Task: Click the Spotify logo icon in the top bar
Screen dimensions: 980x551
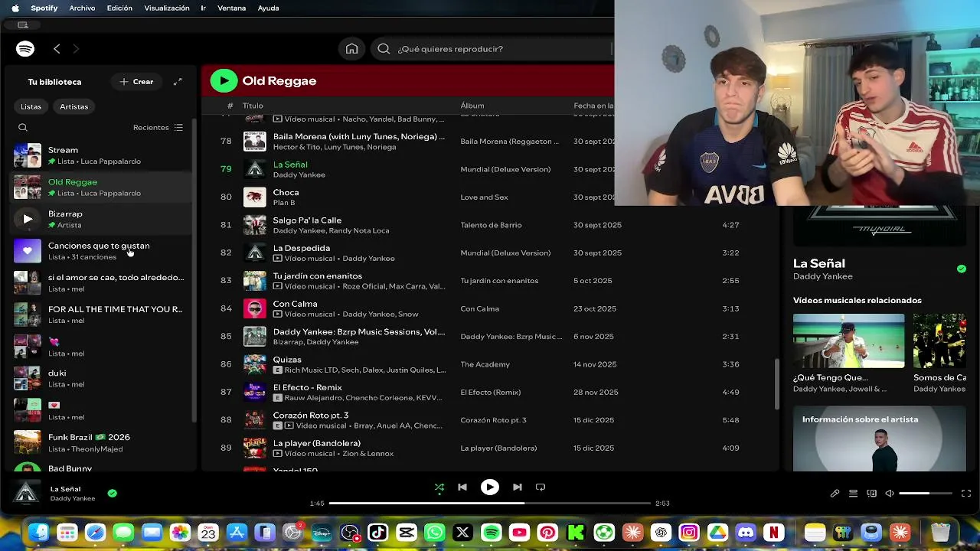Action: pos(25,49)
